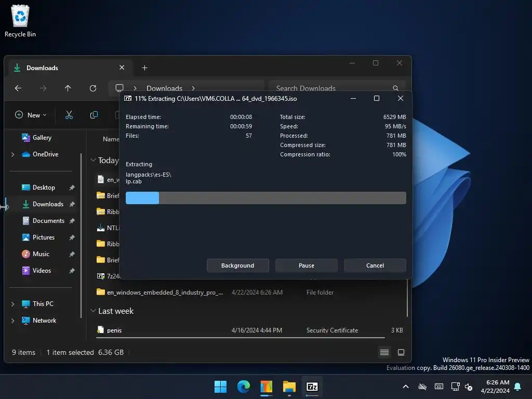Click the extraction progress bar
Viewport: 532px width, 399px height.
click(x=265, y=198)
